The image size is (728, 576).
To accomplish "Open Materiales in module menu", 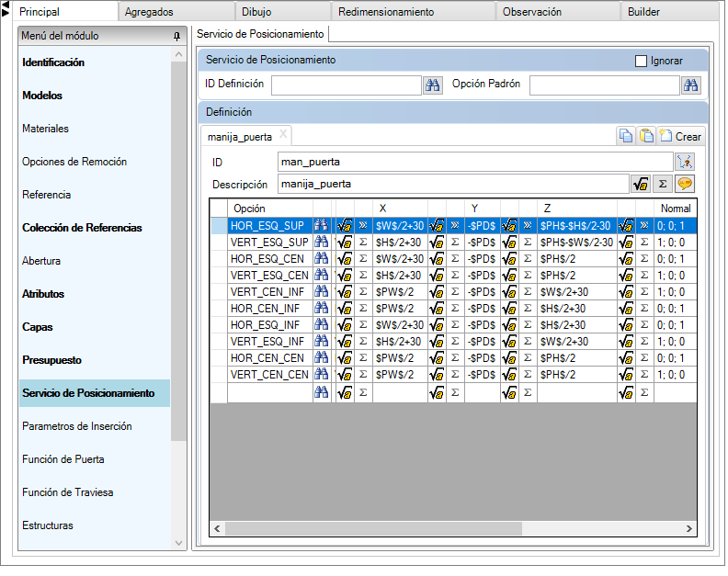I will [46, 129].
